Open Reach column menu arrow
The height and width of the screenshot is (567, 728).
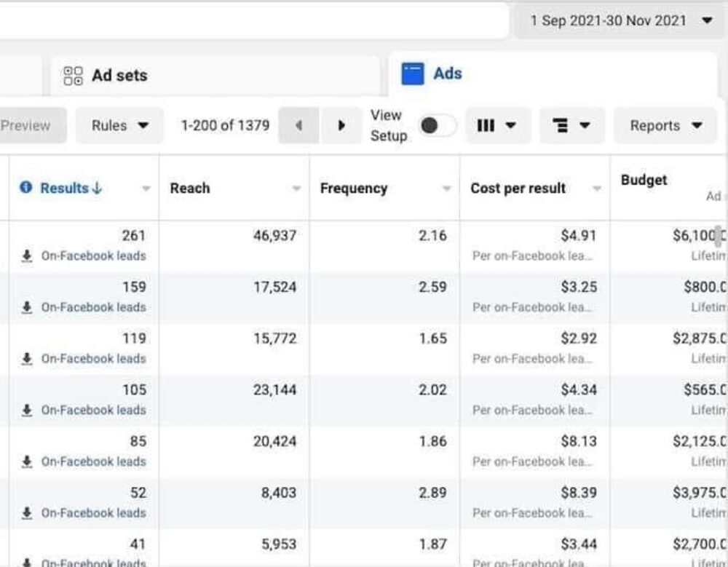296,189
